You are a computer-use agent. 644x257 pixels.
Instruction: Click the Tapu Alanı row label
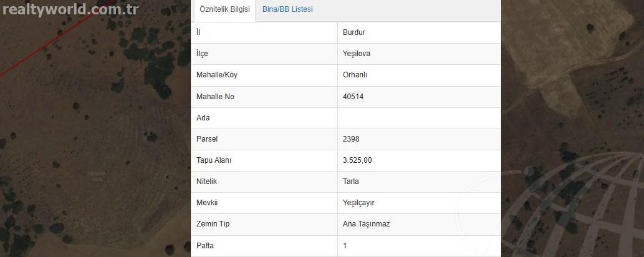214,161
